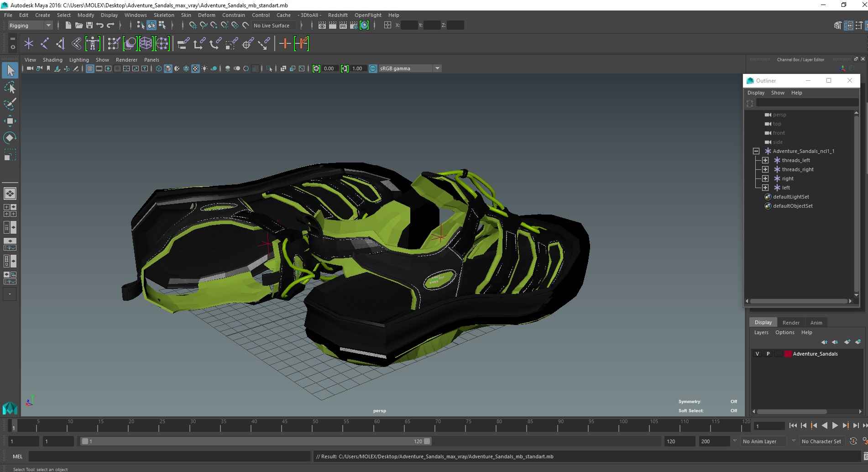
Task: Open the Skeleton menu
Action: 164,15
